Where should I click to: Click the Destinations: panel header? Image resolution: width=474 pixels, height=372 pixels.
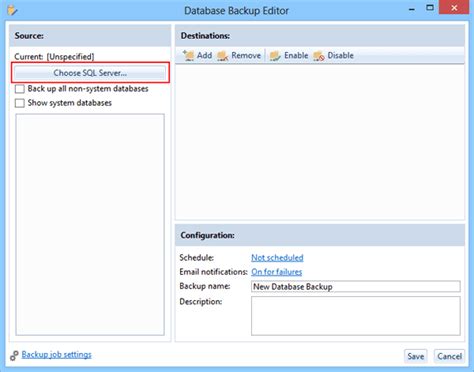320,36
